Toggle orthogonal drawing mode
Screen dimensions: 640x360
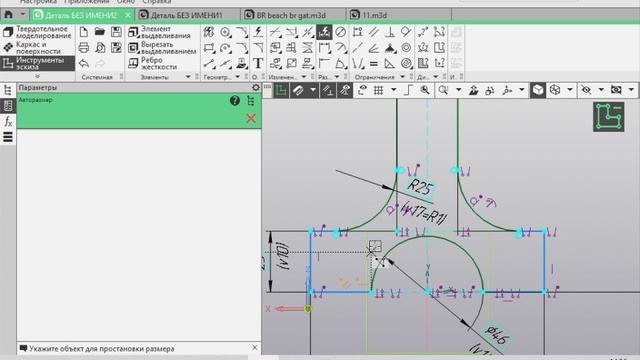(x=408, y=90)
